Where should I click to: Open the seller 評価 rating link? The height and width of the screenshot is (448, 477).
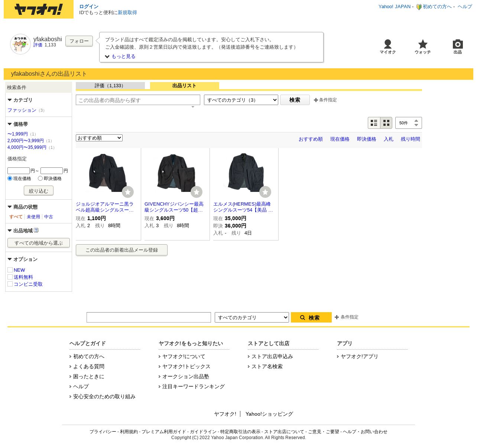click(38, 45)
